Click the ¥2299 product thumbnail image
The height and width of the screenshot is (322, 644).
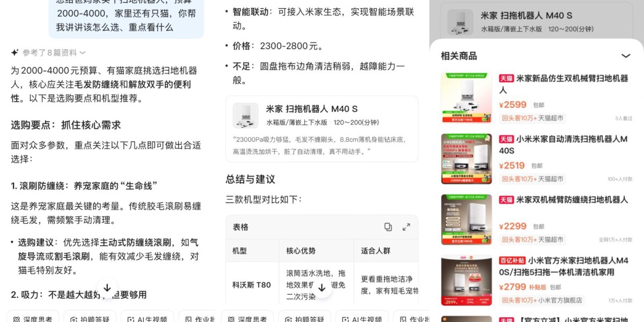click(x=466, y=219)
